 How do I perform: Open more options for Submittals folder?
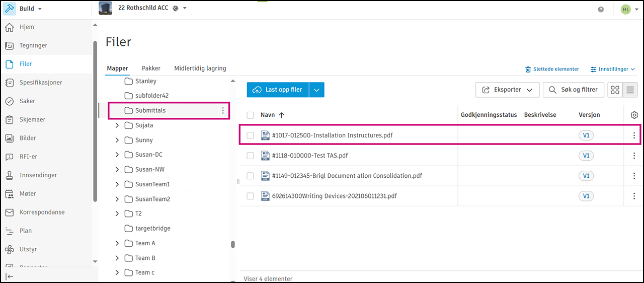click(223, 111)
